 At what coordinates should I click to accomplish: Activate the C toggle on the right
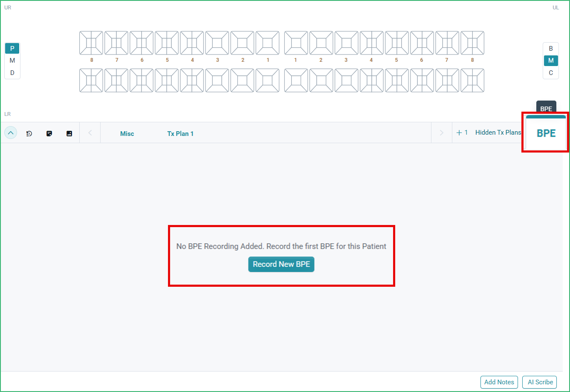550,73
